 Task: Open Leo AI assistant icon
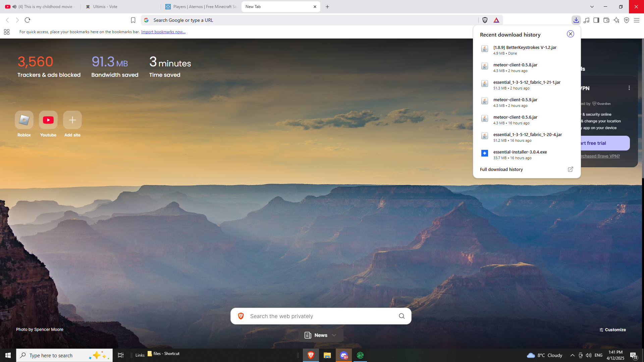pyautogui.click(x=616, y=20)
